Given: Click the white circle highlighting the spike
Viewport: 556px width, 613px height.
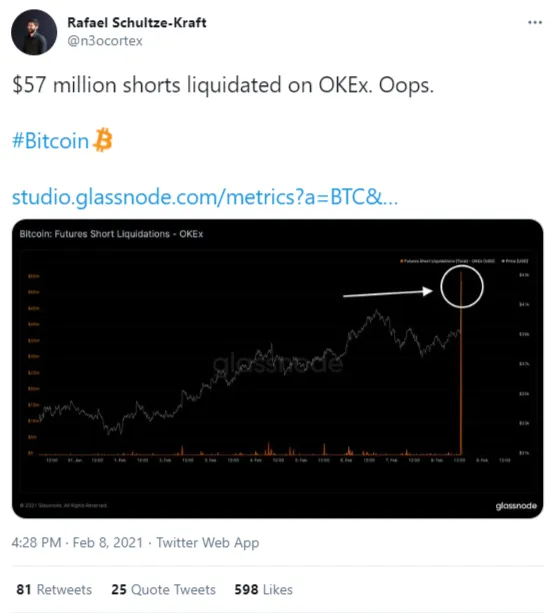Looking at the screenshot, I should click(462, 287).
